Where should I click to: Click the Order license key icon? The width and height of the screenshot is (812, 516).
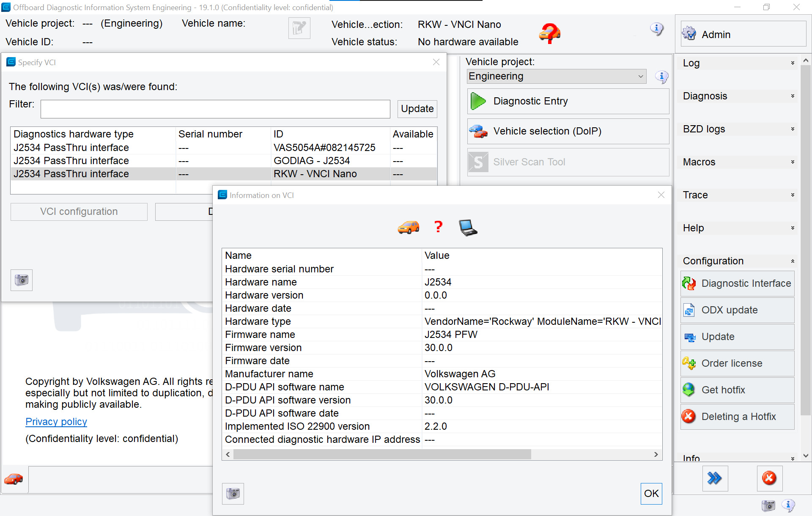(689, 363)
